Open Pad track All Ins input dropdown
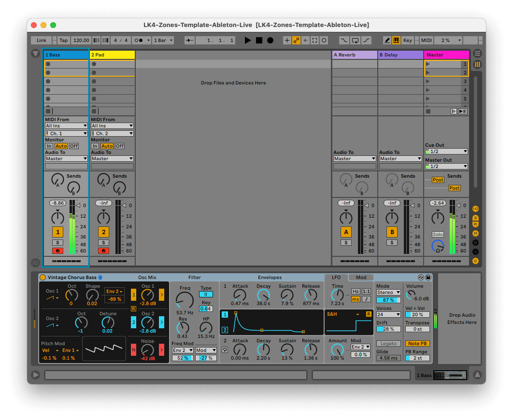 (112, 126)
